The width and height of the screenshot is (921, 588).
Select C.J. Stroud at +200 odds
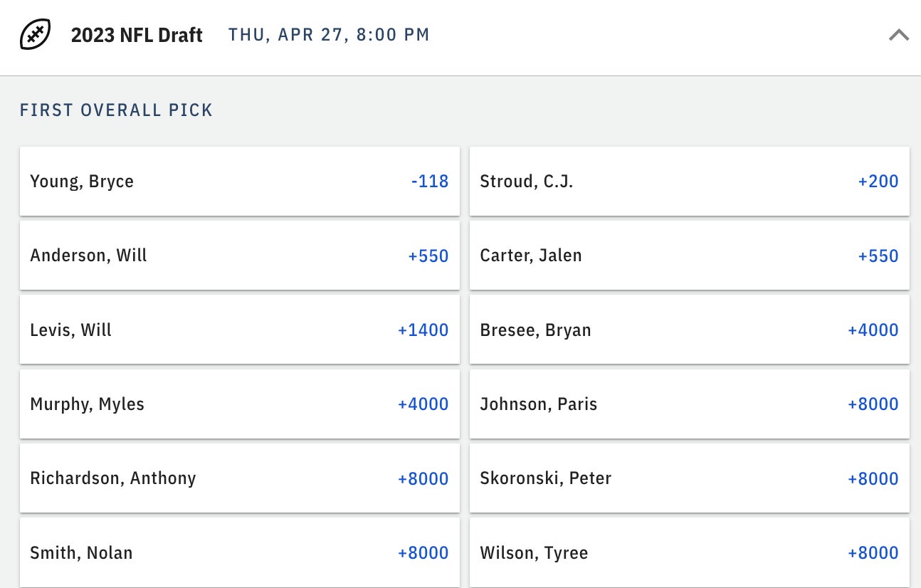[689, 182]
